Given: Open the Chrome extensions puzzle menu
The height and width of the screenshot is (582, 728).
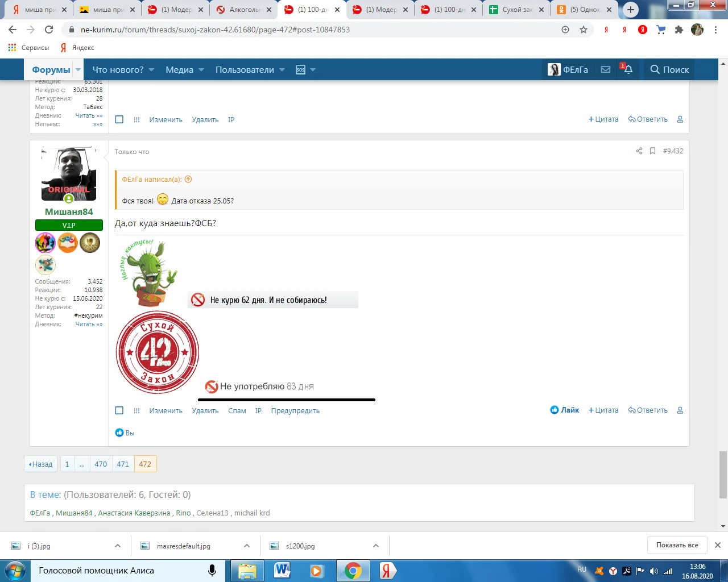Looking at the screenshot, I should pyautogui.click(x=679, y=30).
